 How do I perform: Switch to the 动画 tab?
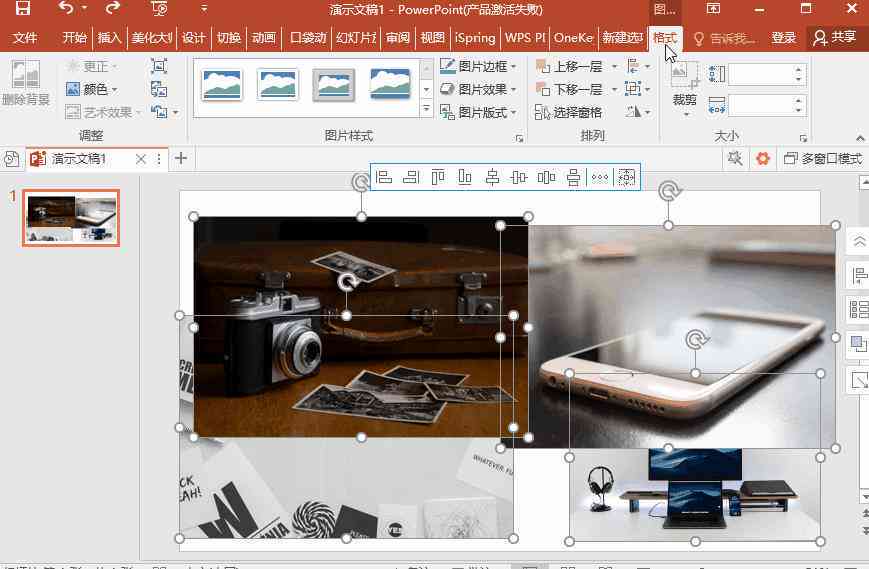263,38
